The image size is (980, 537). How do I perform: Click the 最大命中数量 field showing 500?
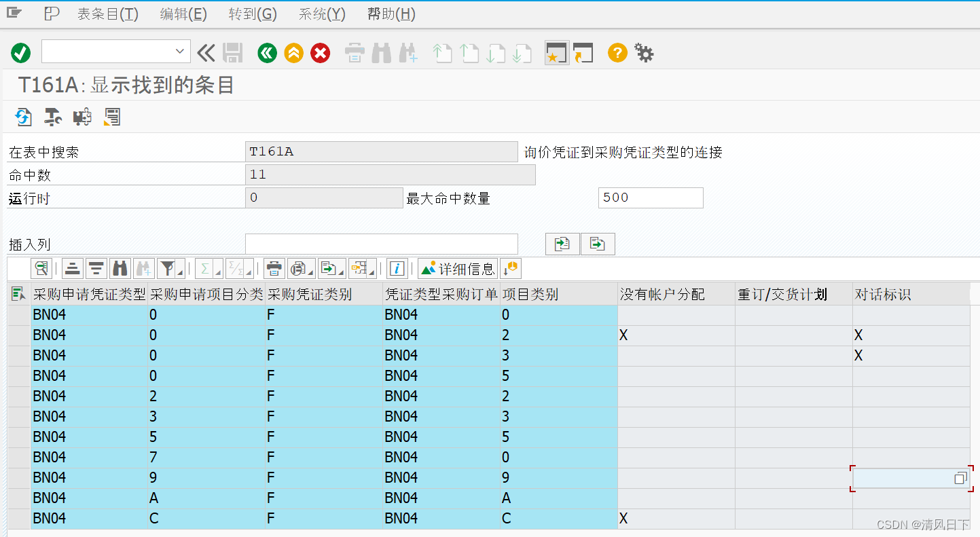click(650, 198)
